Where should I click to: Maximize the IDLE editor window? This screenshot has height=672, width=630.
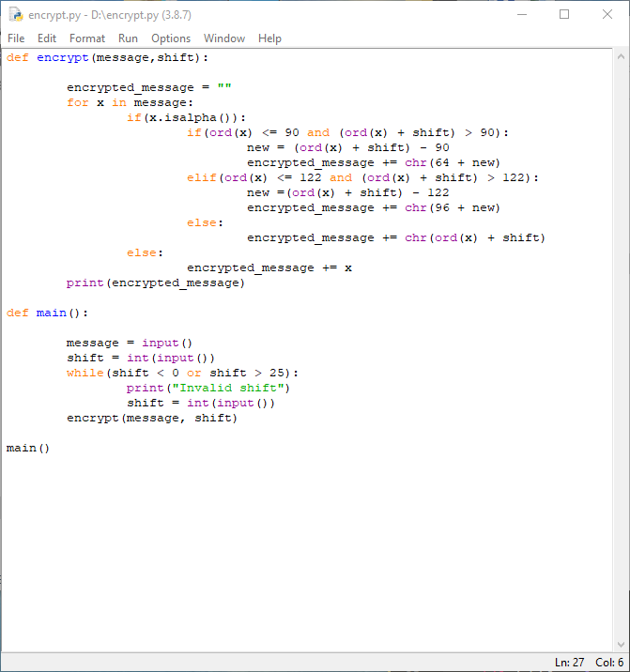click(564, 15)
